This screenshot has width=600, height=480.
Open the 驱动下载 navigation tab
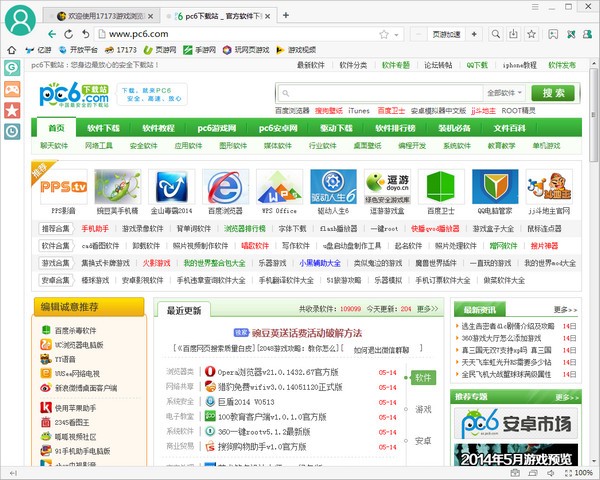336,128
